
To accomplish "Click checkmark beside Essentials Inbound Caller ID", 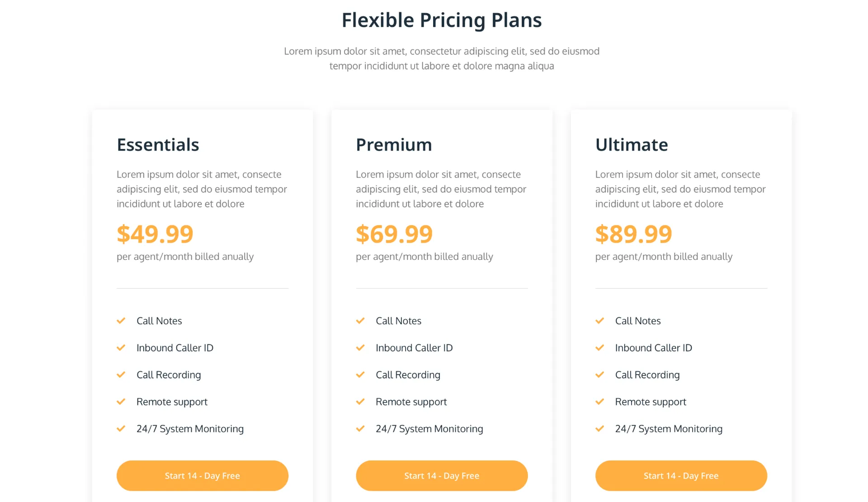I will [121, 347].
